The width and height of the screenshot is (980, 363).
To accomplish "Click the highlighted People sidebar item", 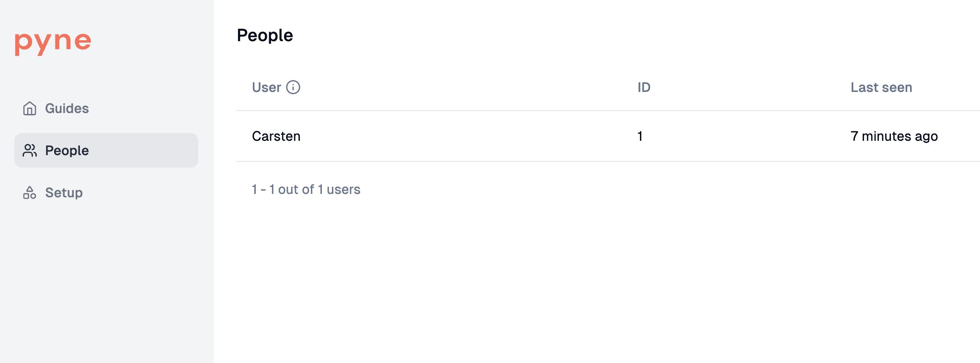I will click(x=67, y=150).
